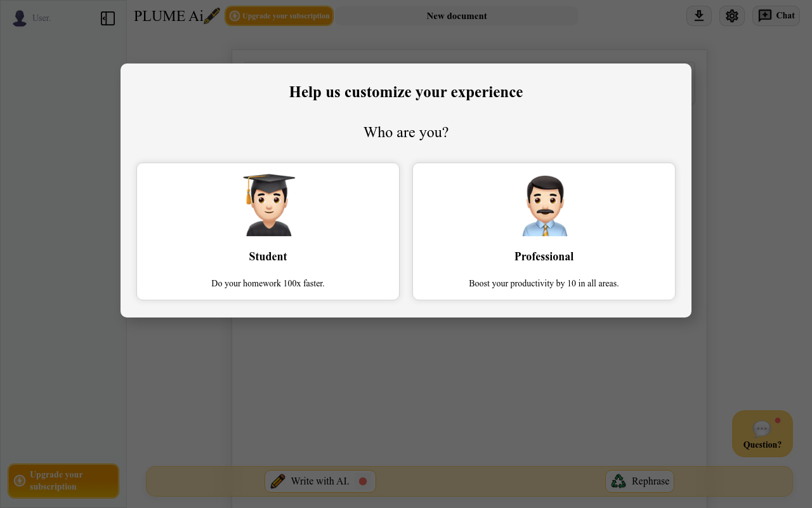This screenshot has width=812, height=508.
Task: Click top Upgrade your subscription button
Action: click(279, 16)
